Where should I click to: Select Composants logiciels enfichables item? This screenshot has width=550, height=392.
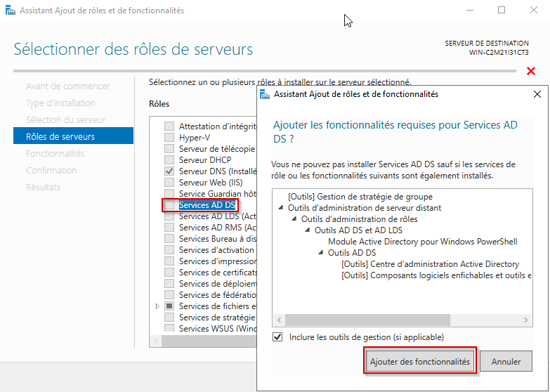436,275
